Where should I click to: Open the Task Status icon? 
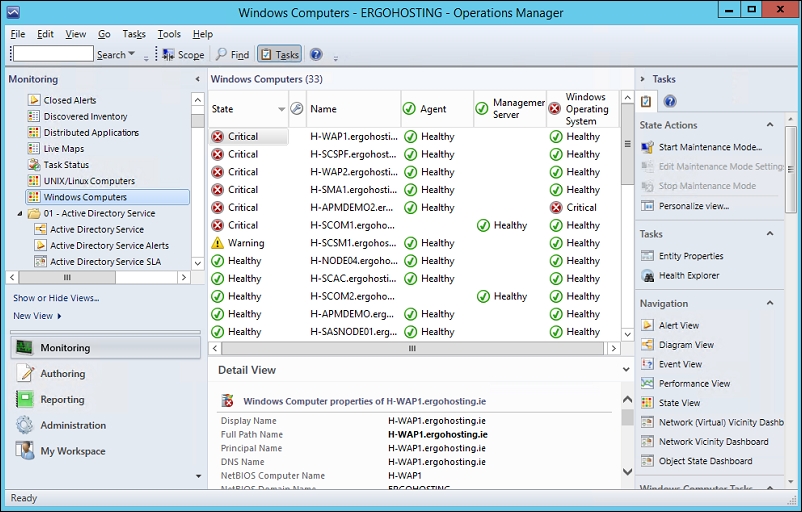pos(34,165)
